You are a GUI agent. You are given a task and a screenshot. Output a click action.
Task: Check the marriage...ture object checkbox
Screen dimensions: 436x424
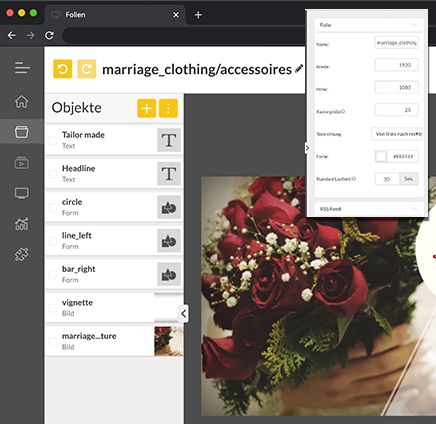point(53,341)
